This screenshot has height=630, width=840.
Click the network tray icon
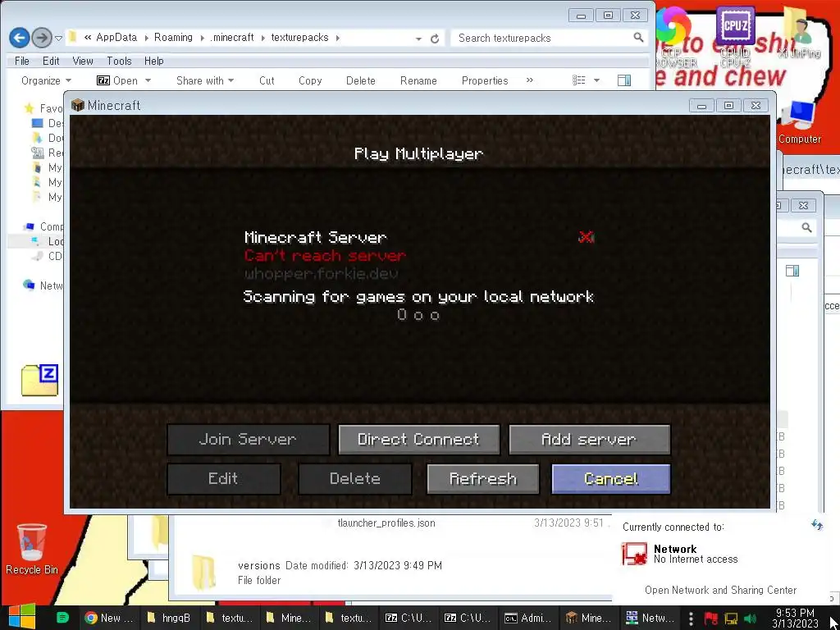pos(731,619)
